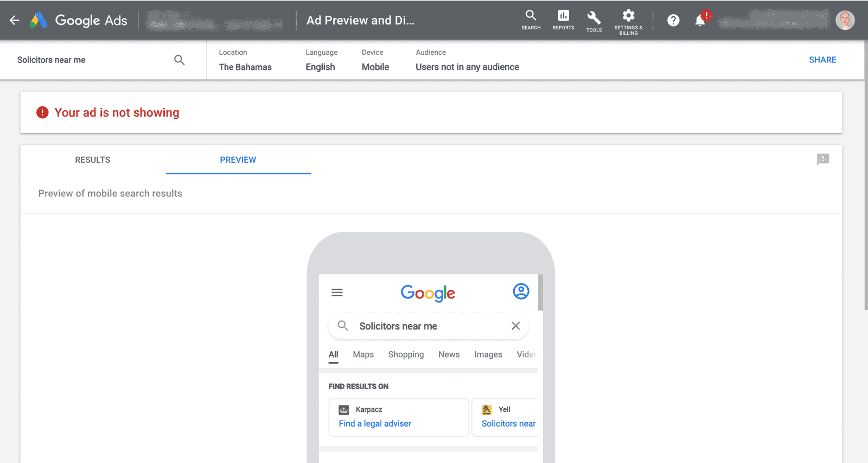The image size is (868, 463).
Task: Click the Ad Preview and Di... title
Action: tap(360, 20)
